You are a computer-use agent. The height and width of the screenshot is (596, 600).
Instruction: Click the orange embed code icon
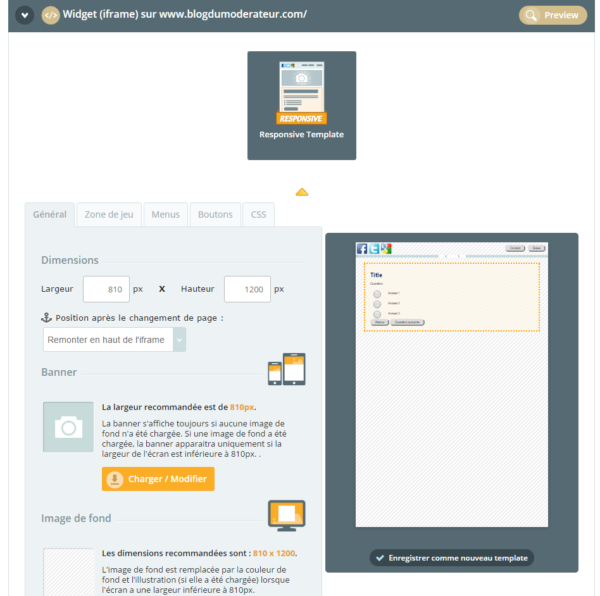51,15
